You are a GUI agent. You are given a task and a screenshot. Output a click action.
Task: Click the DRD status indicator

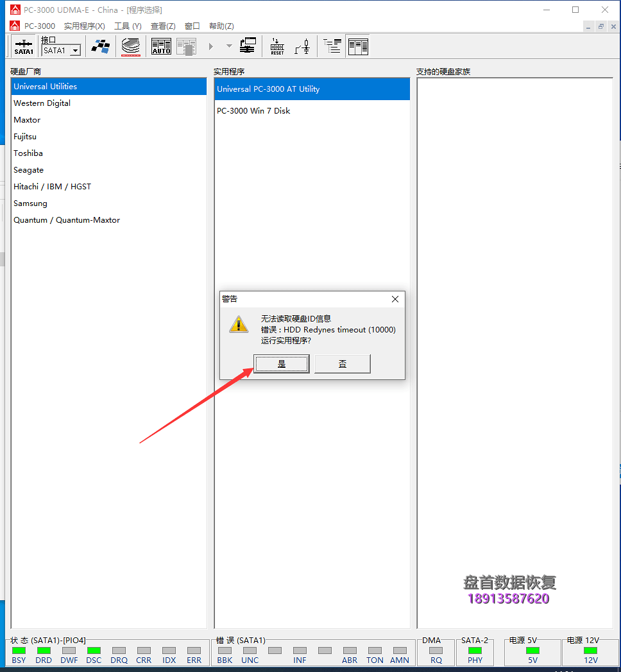tap(44, 655)
